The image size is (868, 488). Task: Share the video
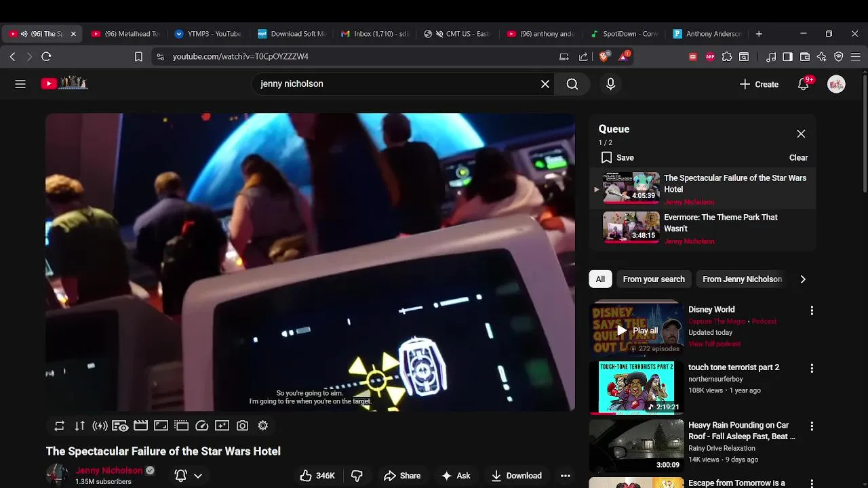[x=402, y=476]
